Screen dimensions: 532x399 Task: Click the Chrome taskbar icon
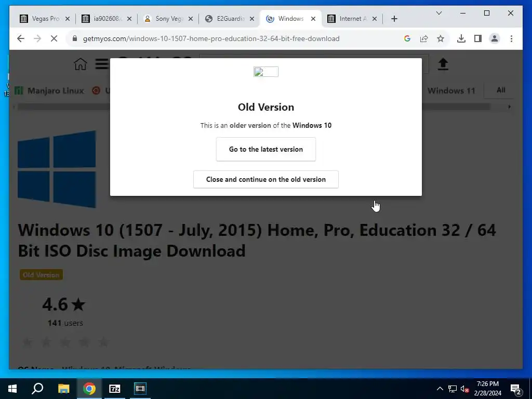click(89, 389)
